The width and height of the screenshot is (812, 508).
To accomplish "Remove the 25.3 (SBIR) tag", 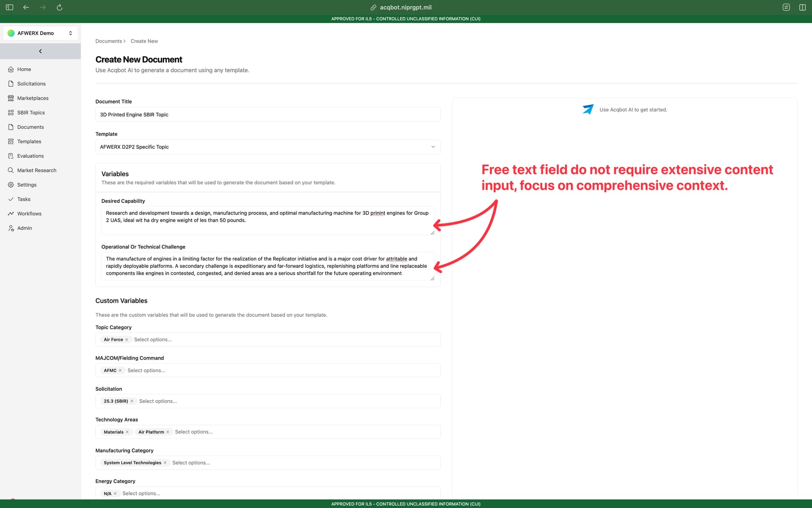I will (132, 401).
